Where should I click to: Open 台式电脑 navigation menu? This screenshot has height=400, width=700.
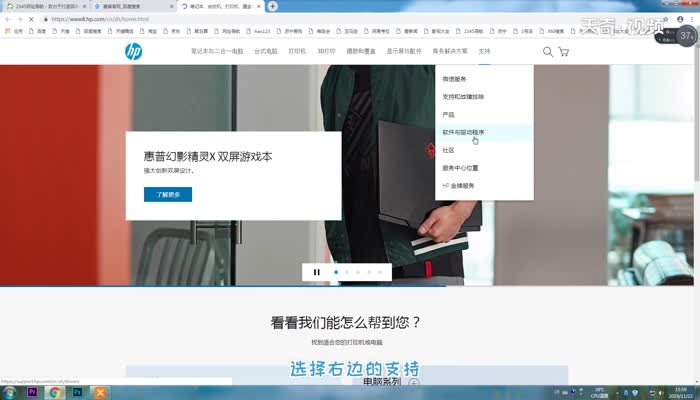click(x=266, y=51)
